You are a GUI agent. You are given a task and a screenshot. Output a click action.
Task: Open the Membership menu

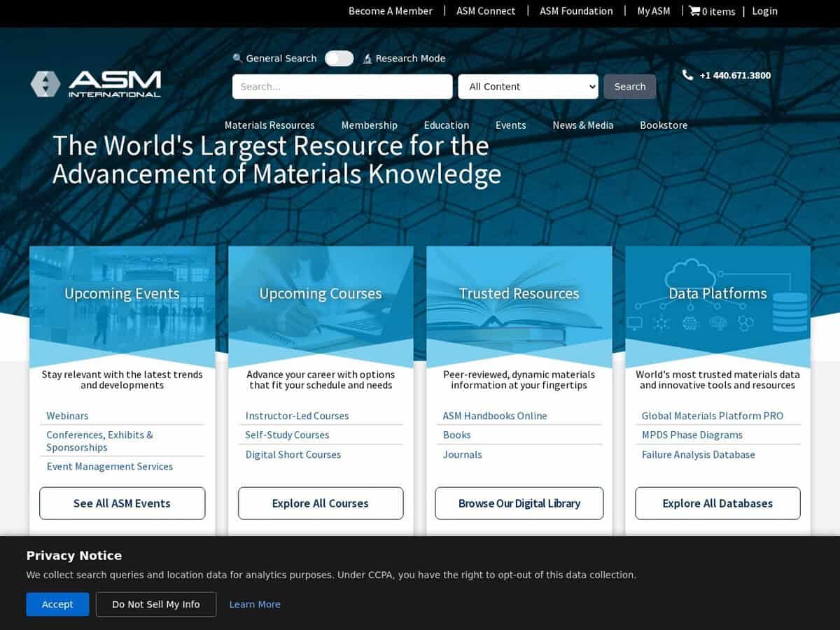pos(370,125)
